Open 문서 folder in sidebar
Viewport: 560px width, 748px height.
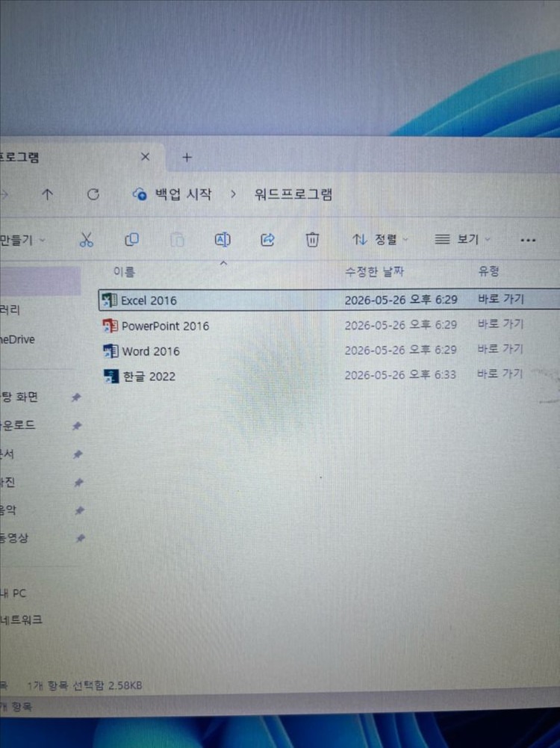tap(7, 454)
